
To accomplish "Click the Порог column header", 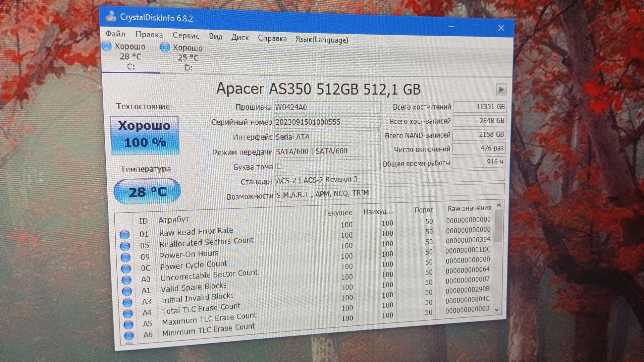I will pos(423,210).
